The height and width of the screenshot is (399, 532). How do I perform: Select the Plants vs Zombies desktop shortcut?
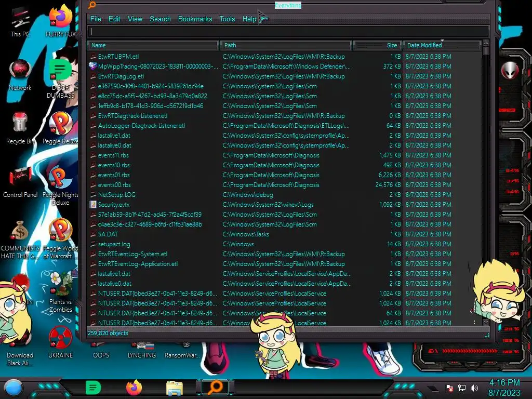click(x=60, y=292)
